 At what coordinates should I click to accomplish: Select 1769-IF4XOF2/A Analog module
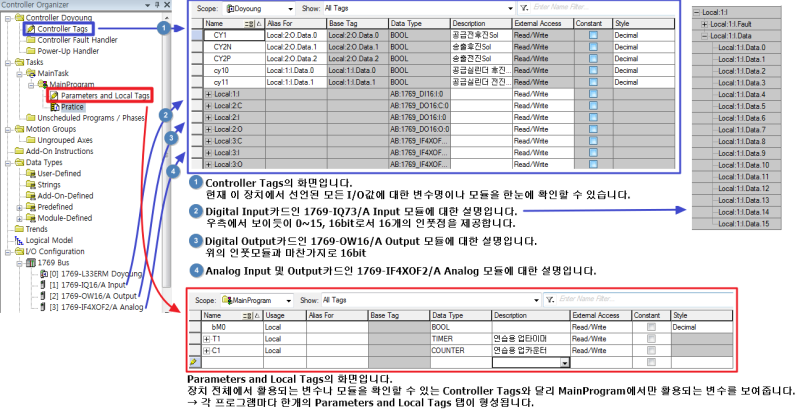pyautogui.click(x=96, y=307)
